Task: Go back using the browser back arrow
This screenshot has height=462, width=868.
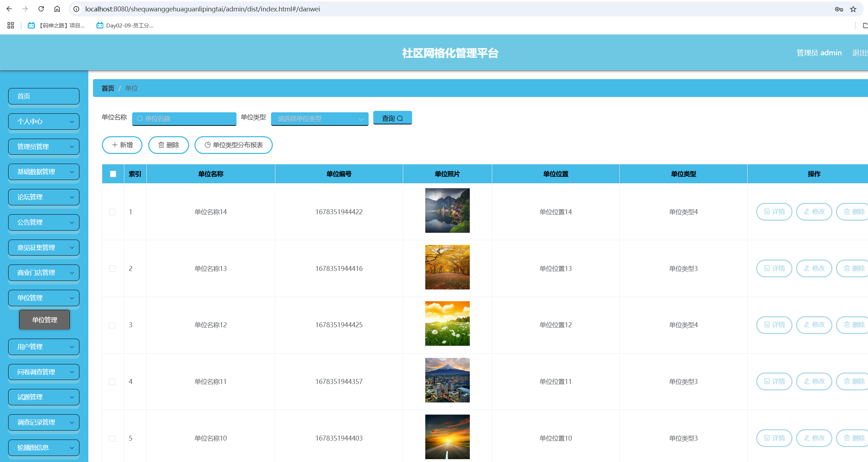Action: [9, 9]
